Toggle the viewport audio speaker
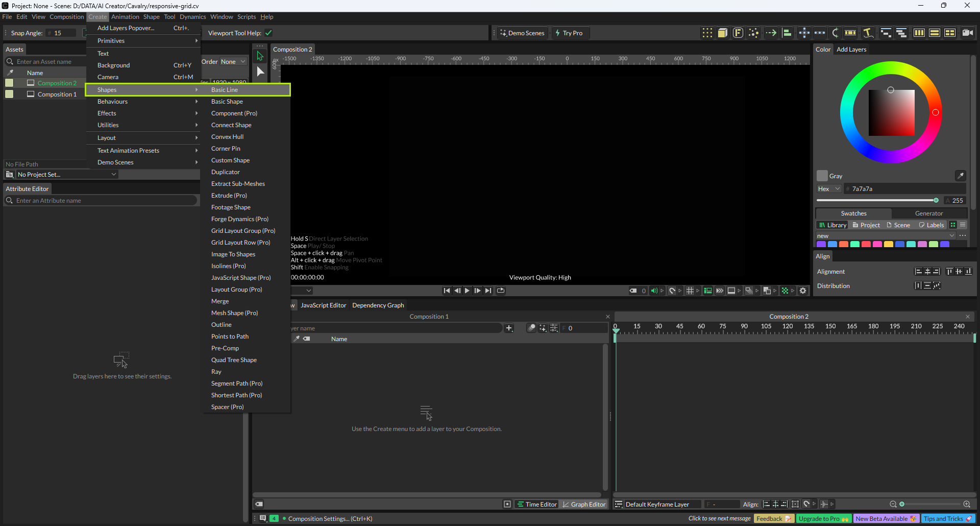 [654, 291]
